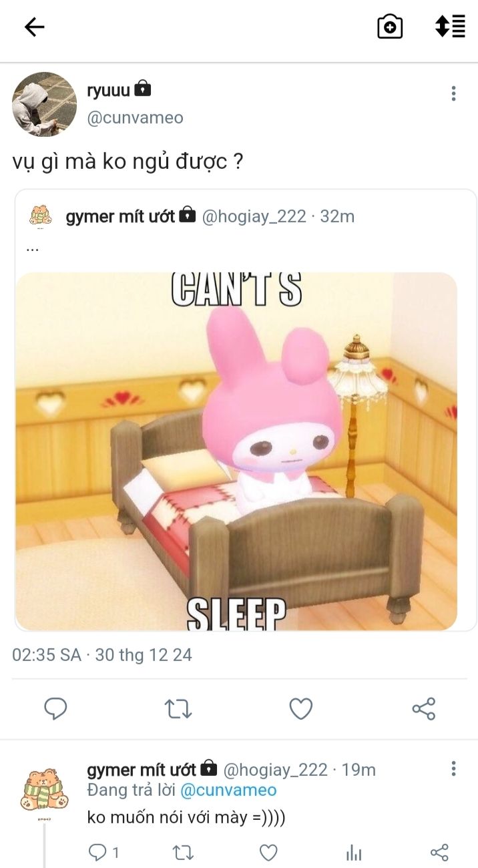Image resolution: width=478 pixels, height=868 pixels.
Task: Tap the camera screenshot icon
Action: (x=390, y=27)
